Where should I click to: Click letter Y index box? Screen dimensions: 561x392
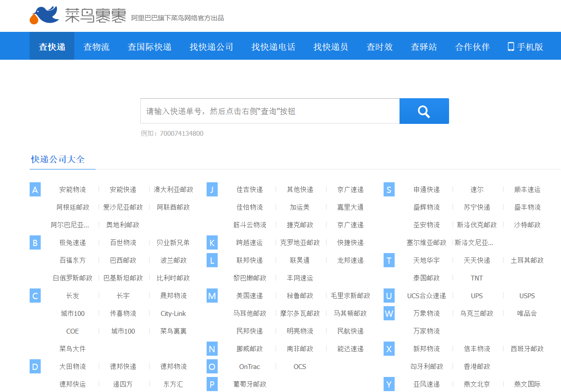point(389,384)
